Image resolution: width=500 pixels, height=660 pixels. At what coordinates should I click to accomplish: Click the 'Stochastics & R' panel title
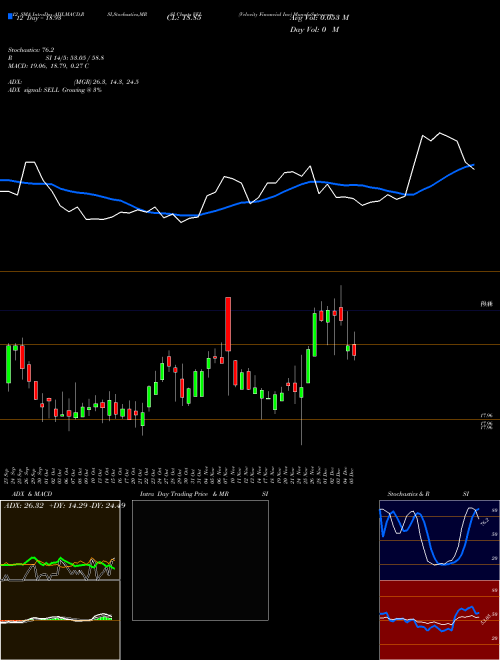408,494
